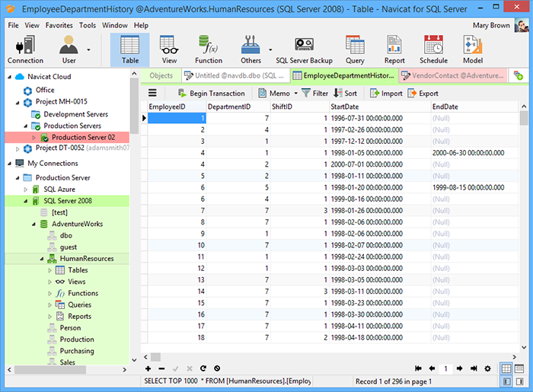The width and height of the screenshot is (533, 392).
Task: Click the Navicat Cloud icon
Action: tap(20, 77)
